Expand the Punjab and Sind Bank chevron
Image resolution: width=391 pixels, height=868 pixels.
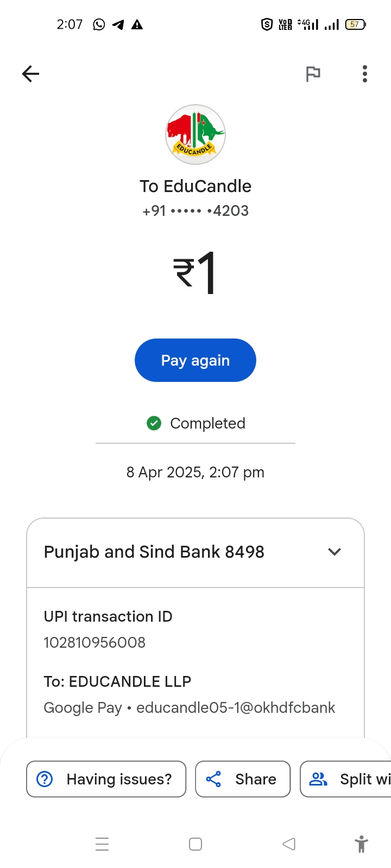click(335, 552)
